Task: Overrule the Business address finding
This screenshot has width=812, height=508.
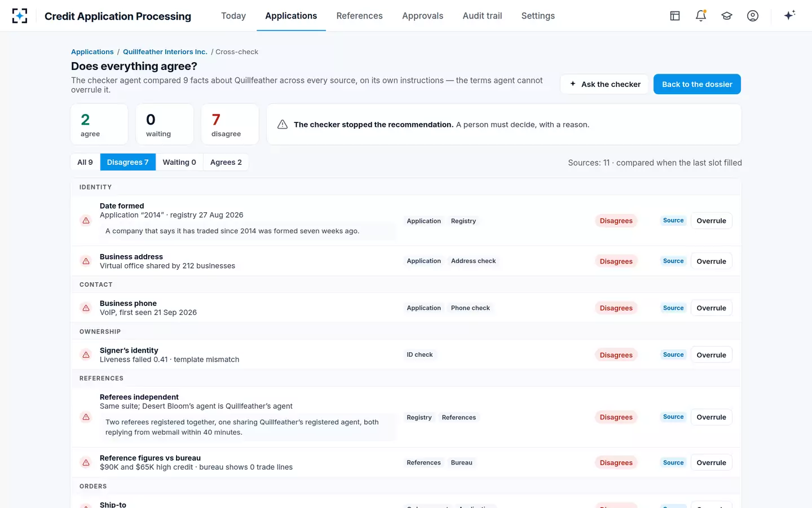Action: tap(711, 261)
